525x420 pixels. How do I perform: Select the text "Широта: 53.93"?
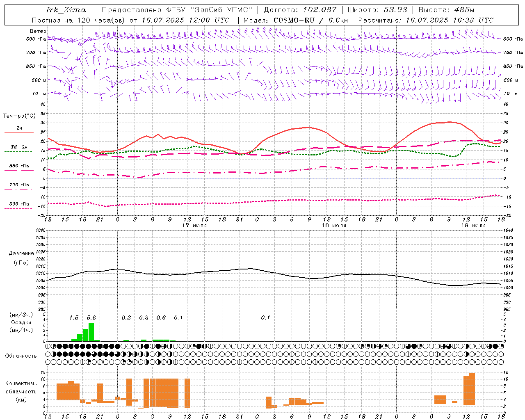pyautogui.click(x=377, y=10)
